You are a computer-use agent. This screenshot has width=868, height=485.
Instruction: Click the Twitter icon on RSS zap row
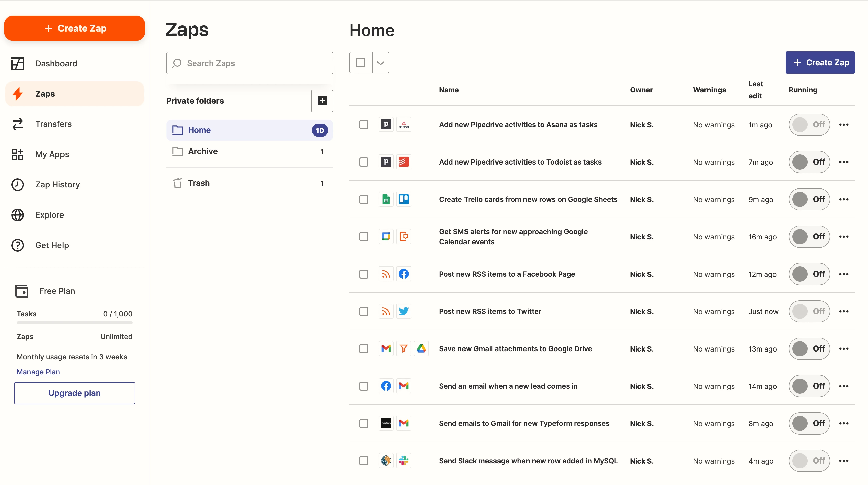(x=403, y=311)
